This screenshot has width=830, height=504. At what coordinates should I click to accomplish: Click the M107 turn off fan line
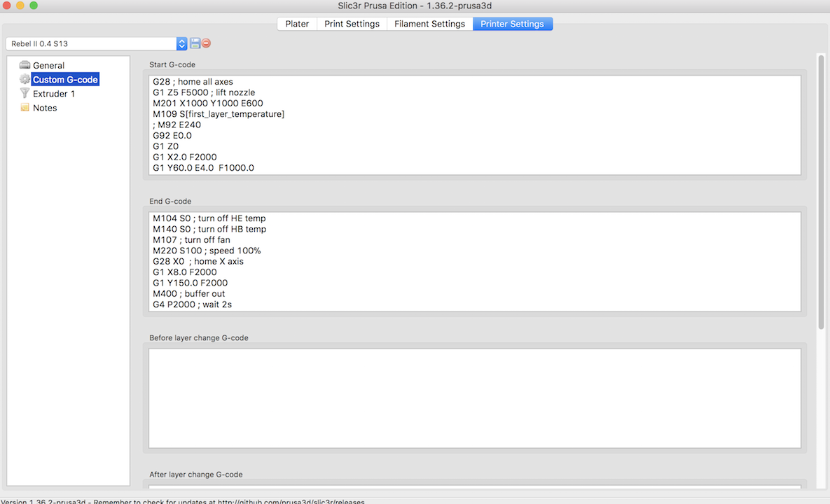click(191, 240)
